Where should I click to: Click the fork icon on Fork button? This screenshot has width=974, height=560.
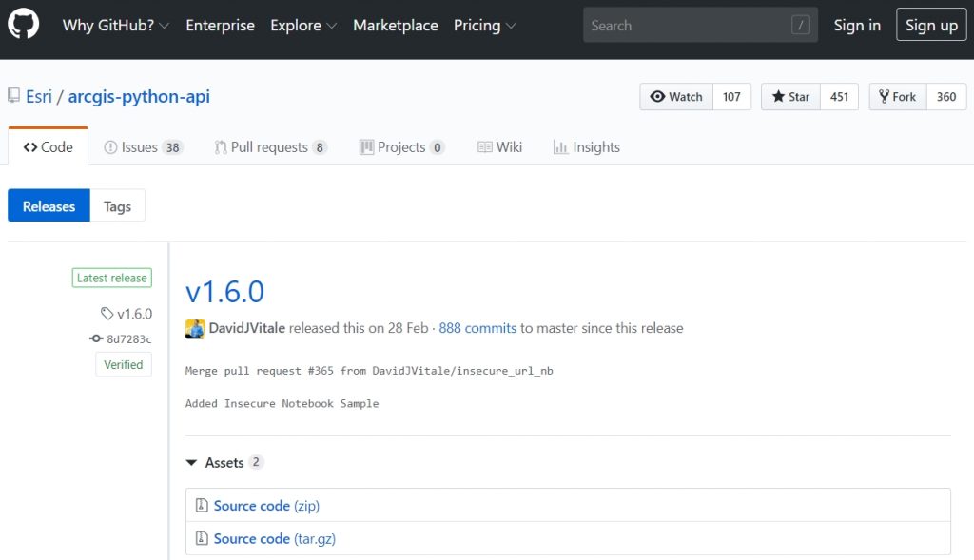coord(883,96)
